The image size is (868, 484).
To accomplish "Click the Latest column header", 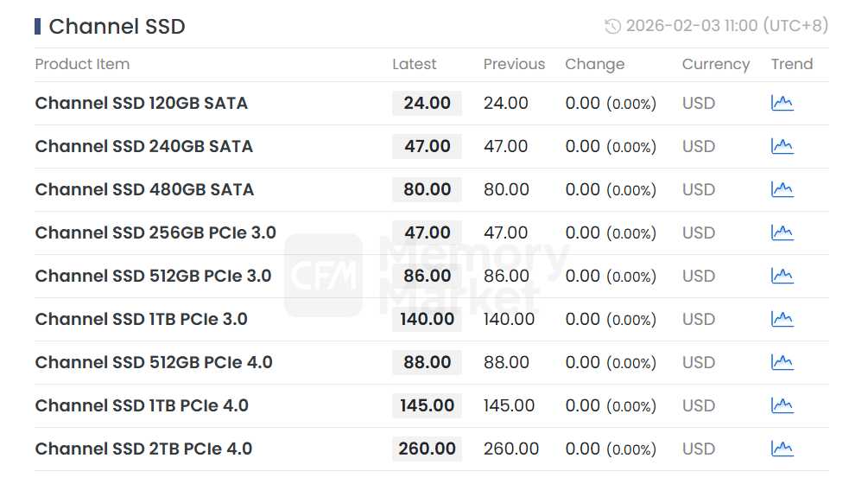I will [x=415, y=65].
